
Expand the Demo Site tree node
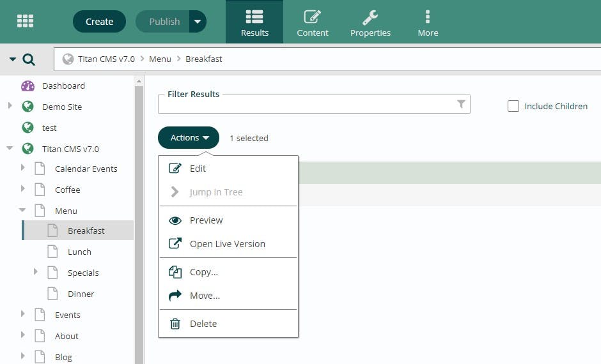click(10, 105)
